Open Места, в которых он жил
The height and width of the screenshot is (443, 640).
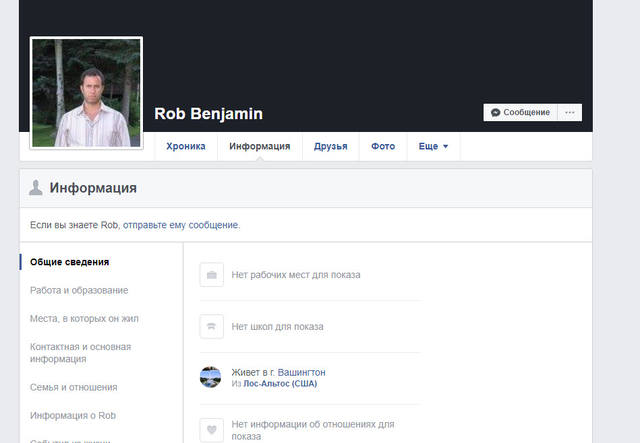tap(84, 318)
